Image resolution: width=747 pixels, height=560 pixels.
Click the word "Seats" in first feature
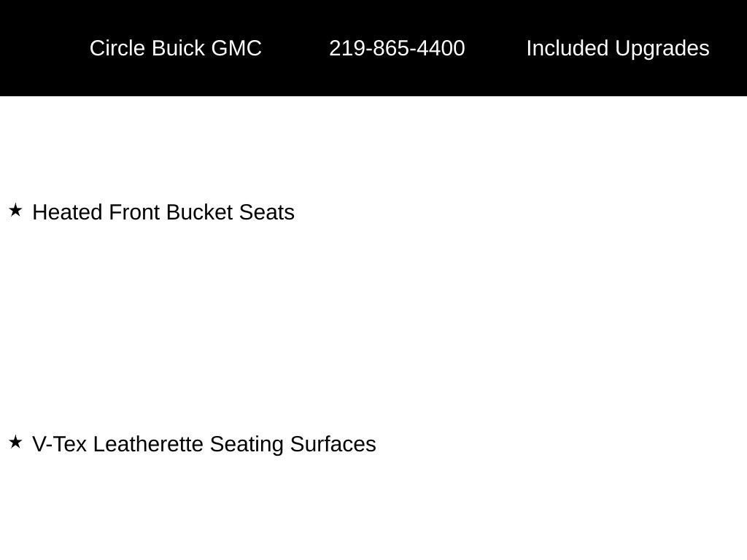tap(267, 212)
